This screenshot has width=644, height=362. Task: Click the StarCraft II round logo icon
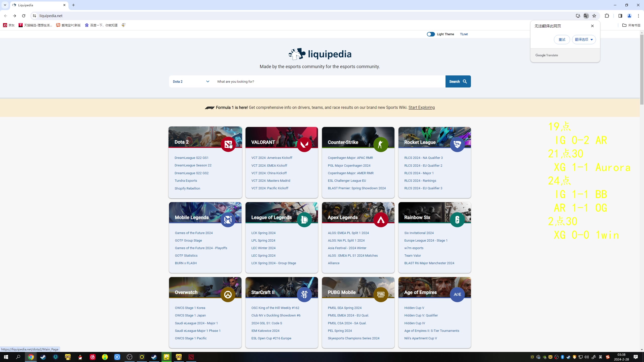click(x=304, y=295)
